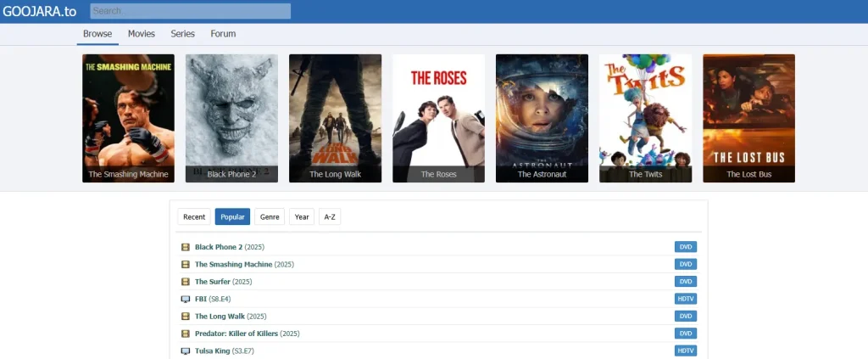Open FBI (S8.E4) episode link

coord(213,299)
